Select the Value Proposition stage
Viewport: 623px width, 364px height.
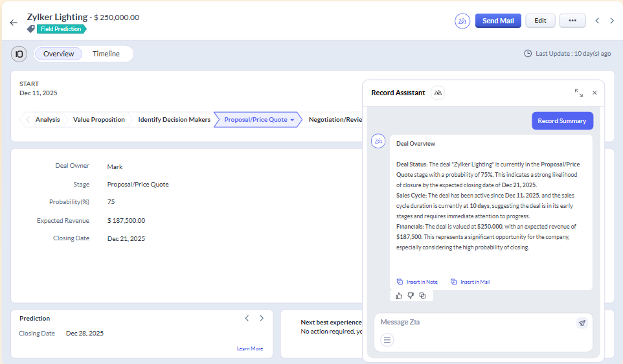coord(99,120)
